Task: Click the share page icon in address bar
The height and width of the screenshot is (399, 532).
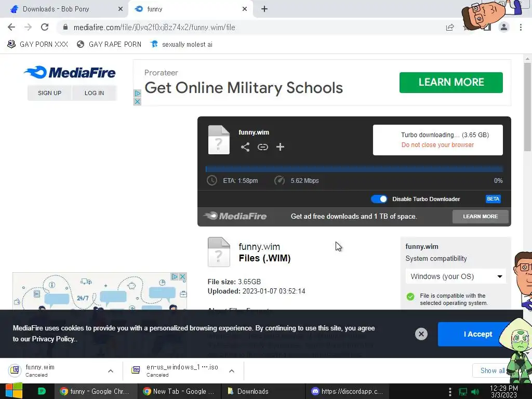Action: click(450, 28)
